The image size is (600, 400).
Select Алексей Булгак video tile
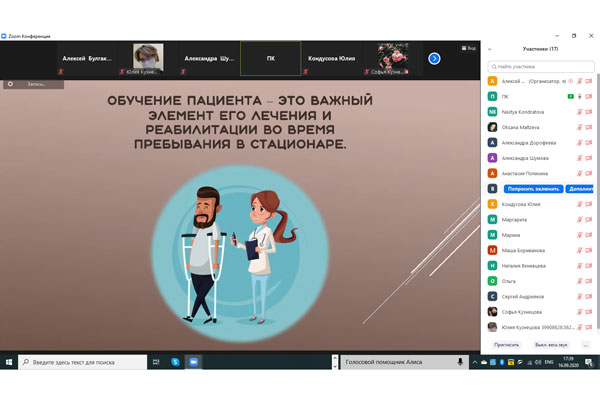(x=87, y=59)
